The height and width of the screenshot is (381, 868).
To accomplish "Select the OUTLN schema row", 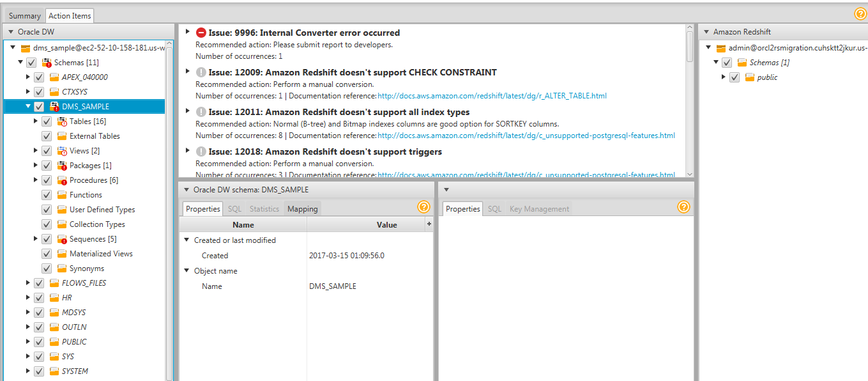I will [x=84, y=327].
